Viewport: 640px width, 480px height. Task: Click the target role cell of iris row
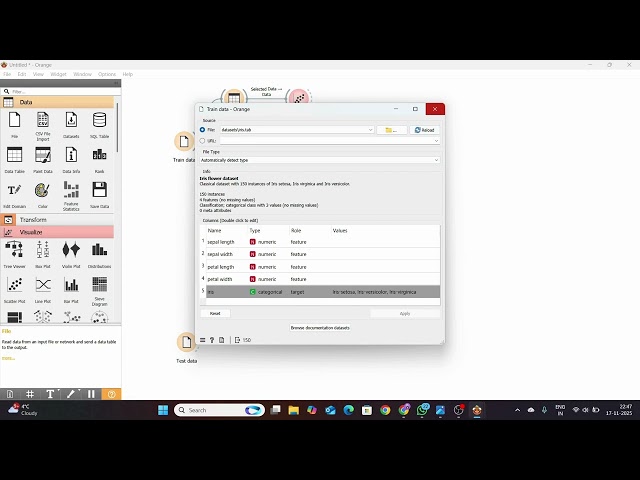click(x=309, y=292)
